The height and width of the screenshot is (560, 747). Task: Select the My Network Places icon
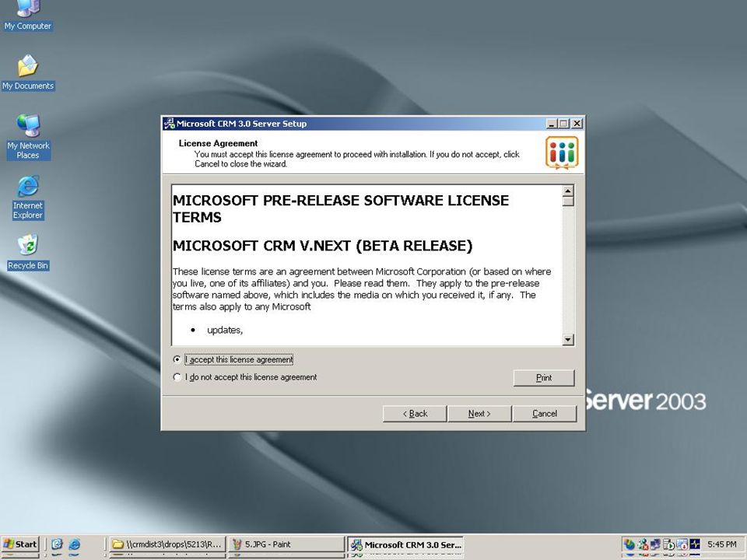28,137
